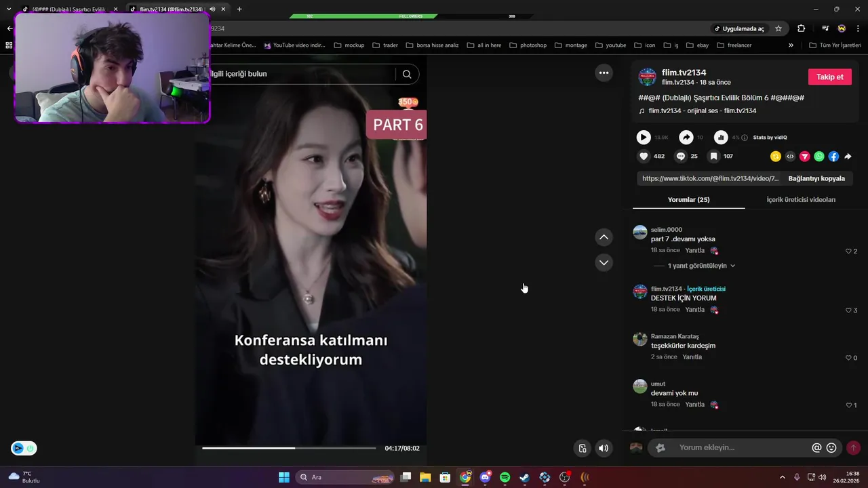Viewport: 868px width, 488px height.
Task: Open emoji picker in comment box
Action: coord(831,447)
